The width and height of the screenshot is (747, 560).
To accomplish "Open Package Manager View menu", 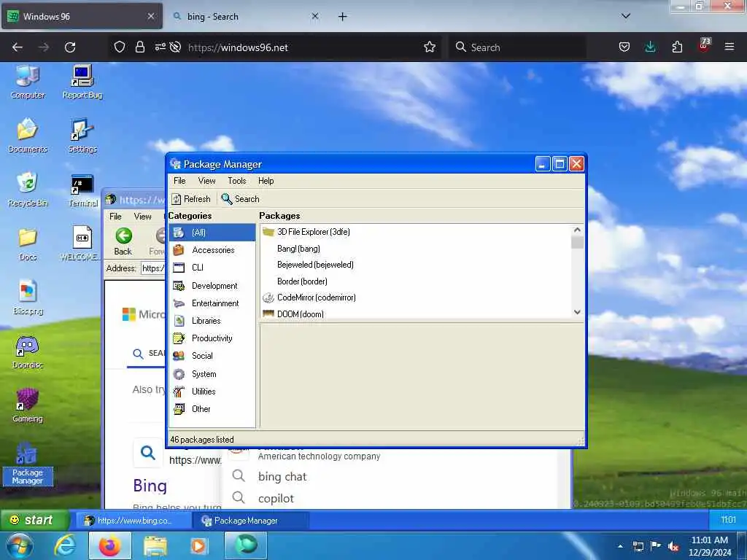I will (x=206, y=181).
